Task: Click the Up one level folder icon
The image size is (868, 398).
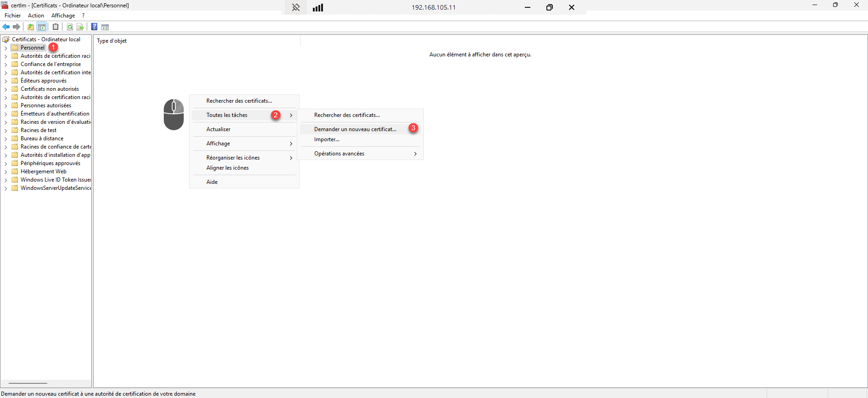Action: click(x=31, y=27)
